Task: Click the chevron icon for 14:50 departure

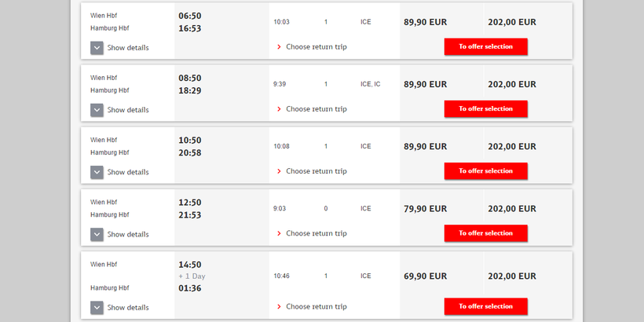Action: pos(97,308)
